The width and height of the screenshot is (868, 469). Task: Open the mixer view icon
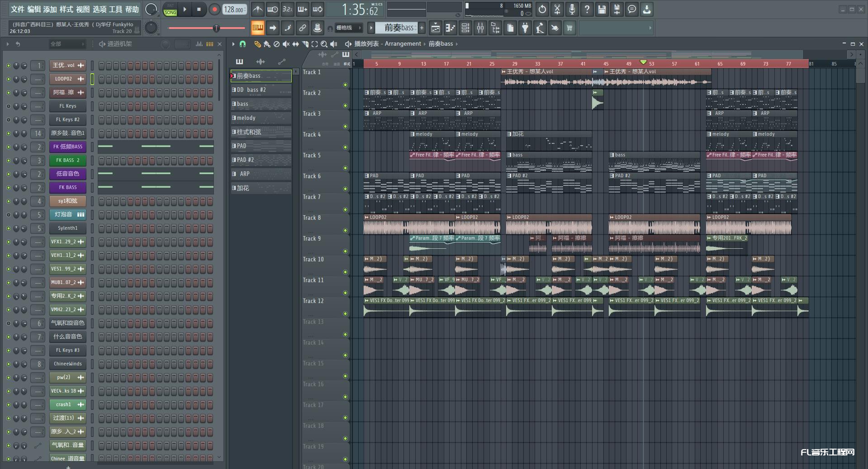pos(480,28)
